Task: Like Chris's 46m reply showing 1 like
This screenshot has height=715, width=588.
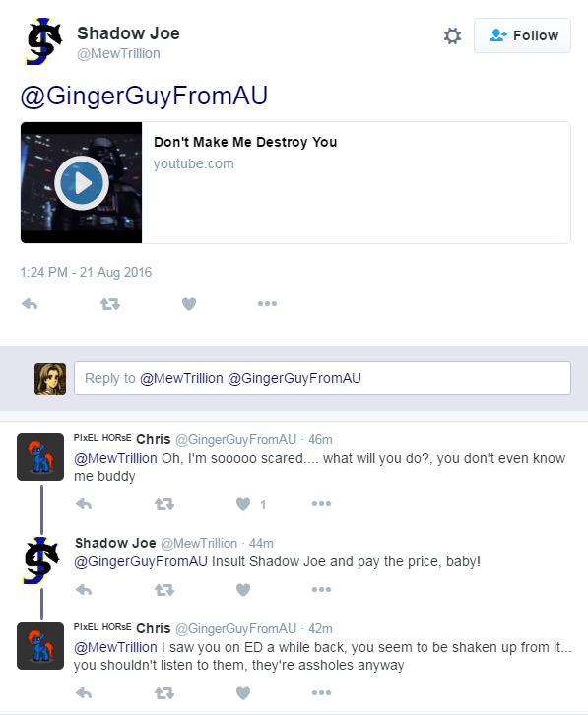Action: 243,504
